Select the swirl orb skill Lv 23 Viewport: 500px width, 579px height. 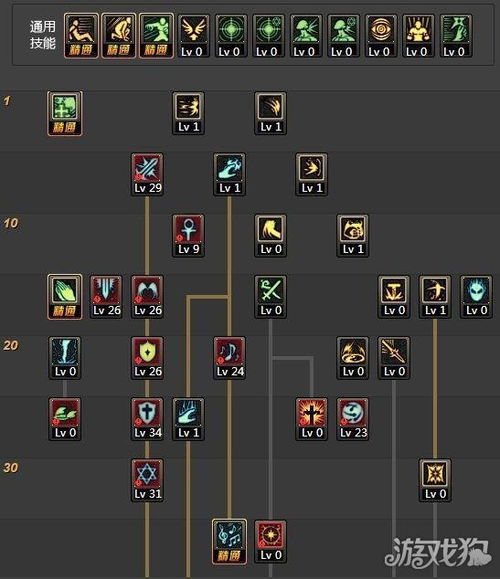tap(353, 419)
